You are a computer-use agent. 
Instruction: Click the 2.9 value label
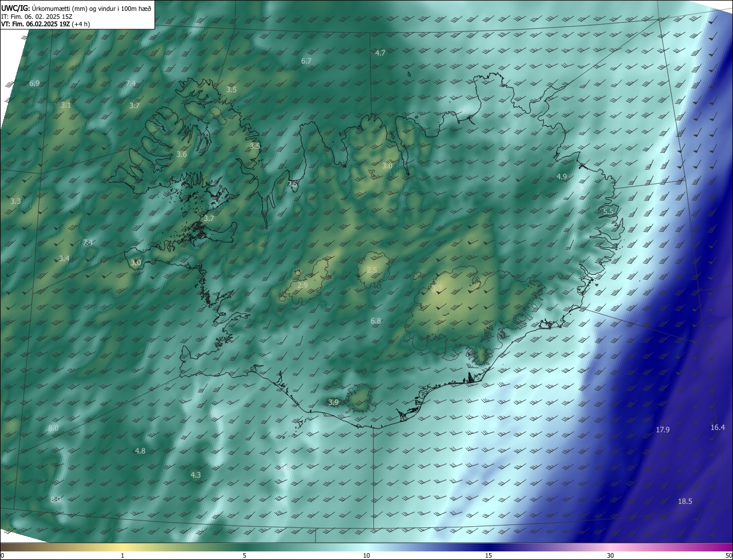pos(303,285)
